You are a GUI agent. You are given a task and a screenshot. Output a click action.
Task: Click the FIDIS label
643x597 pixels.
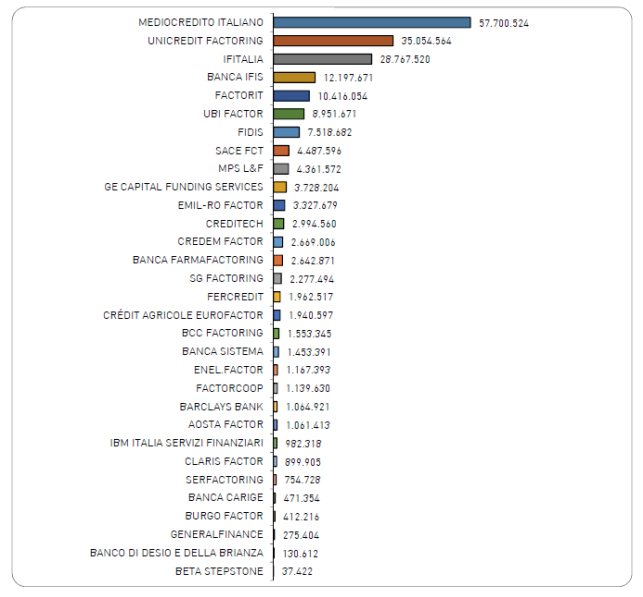pos(251,132)
